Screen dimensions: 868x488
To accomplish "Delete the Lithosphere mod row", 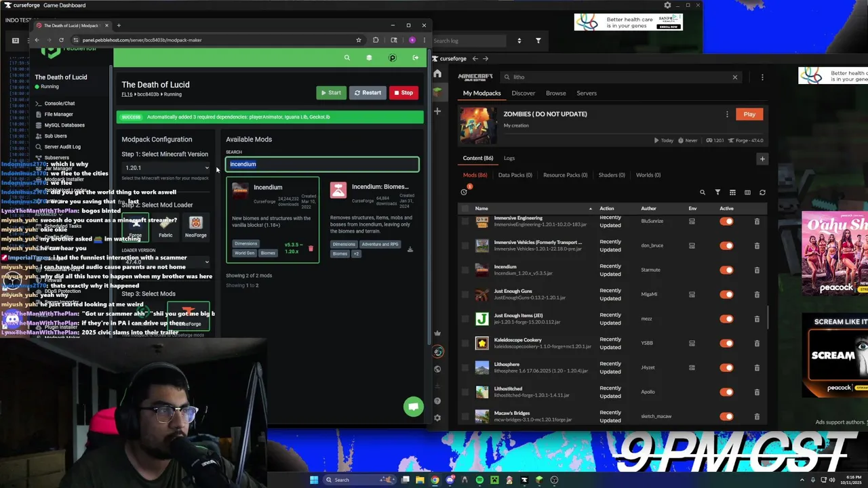I will [x=757, y=368].
